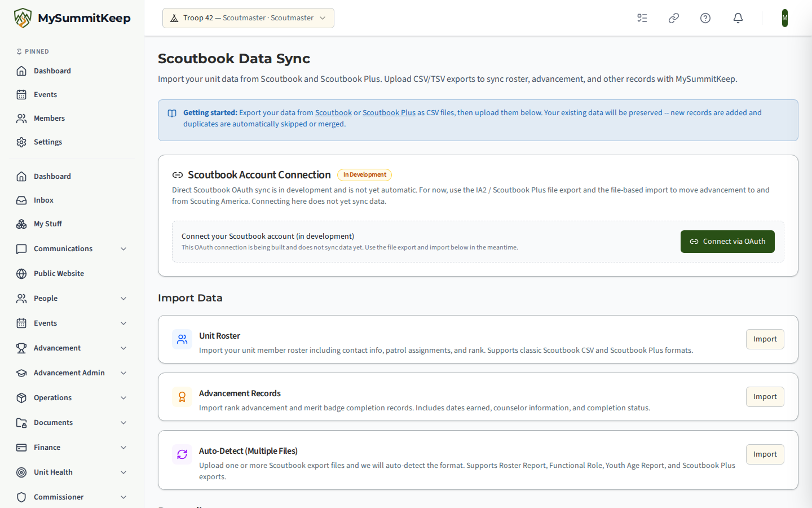Expand the Documents sidebar section
Viewport: 812px width, 508px height.
click(72, 423)
